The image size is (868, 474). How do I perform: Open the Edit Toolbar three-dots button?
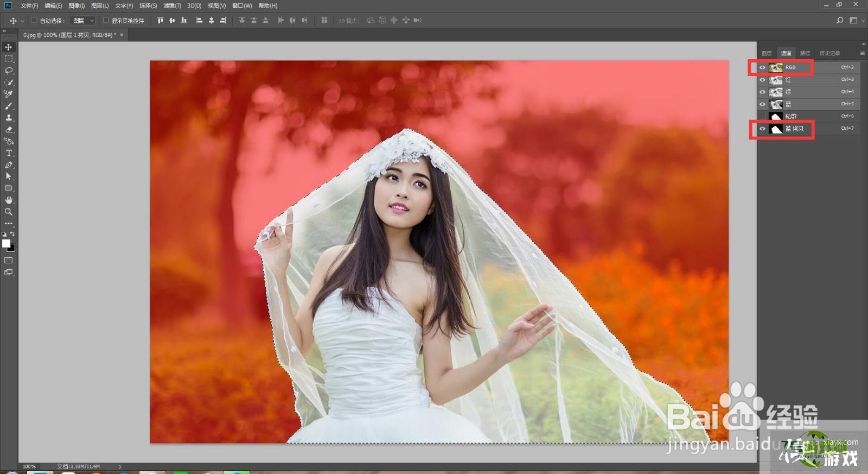pyautogui.click(x=9, y=223)
